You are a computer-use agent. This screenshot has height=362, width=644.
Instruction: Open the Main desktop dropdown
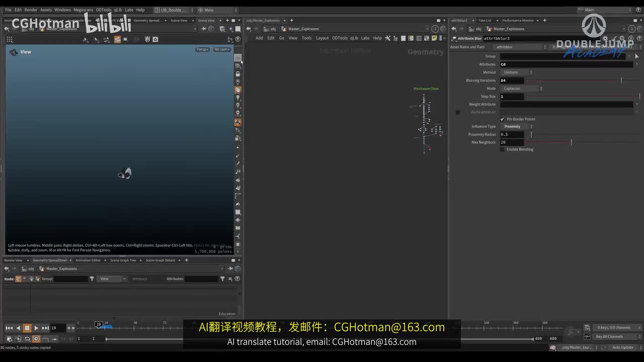click(x=217, y=10)
